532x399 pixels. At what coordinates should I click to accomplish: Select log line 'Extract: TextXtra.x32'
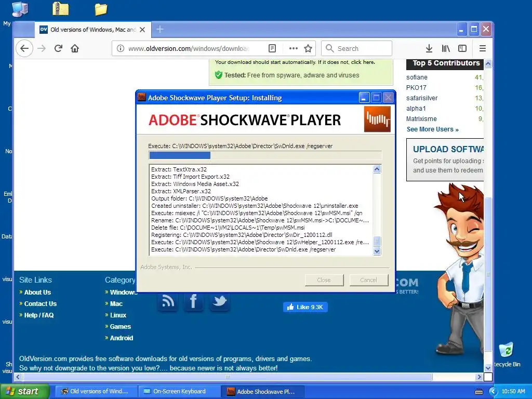tap(179, 169)
